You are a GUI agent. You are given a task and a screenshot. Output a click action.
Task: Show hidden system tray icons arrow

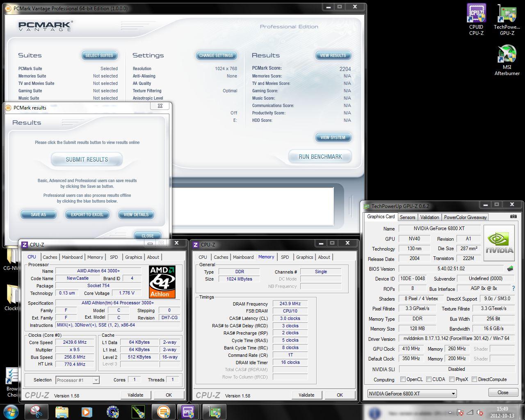coord(450,412)
